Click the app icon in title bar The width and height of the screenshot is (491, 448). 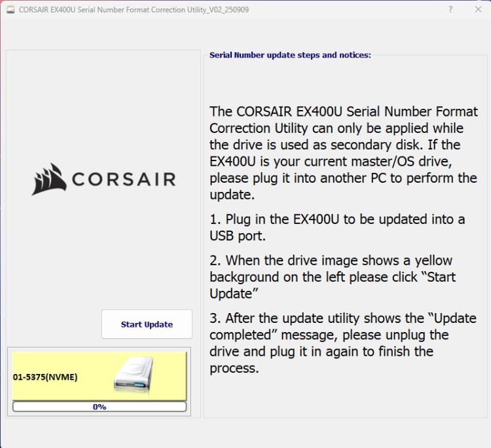(10, 10)
